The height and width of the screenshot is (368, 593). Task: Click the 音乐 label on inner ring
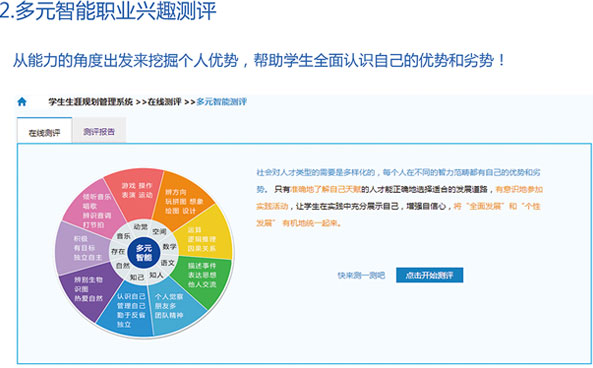123,236
